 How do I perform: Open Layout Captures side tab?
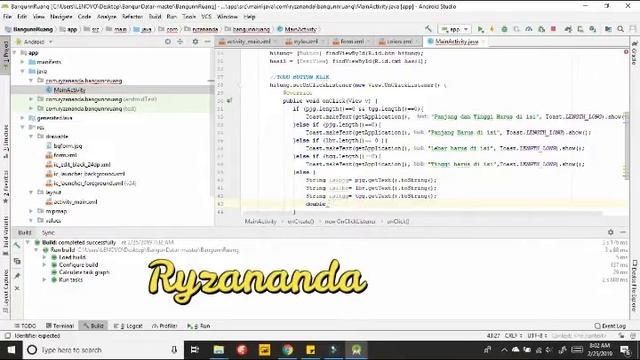click(x=5, y=291)
